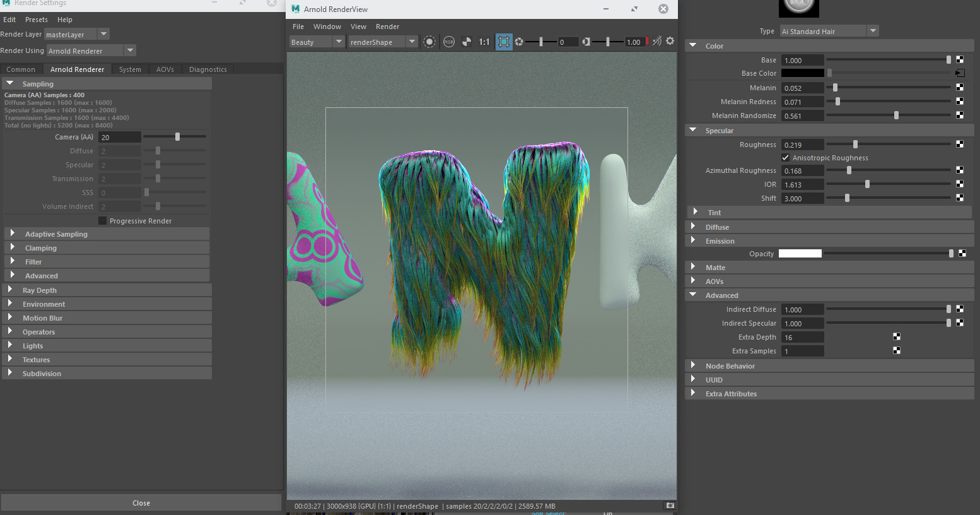This screenshot has width=980, height=515.
Task: Open RenderView display settings gear
Action: click(670, 41)
